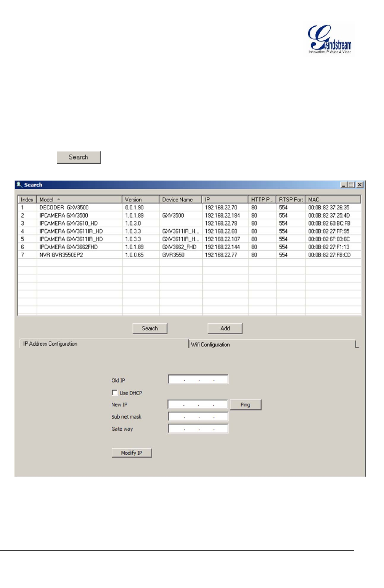
Task: Sort by the Device Name column header
Action: (x=181, y=200)
